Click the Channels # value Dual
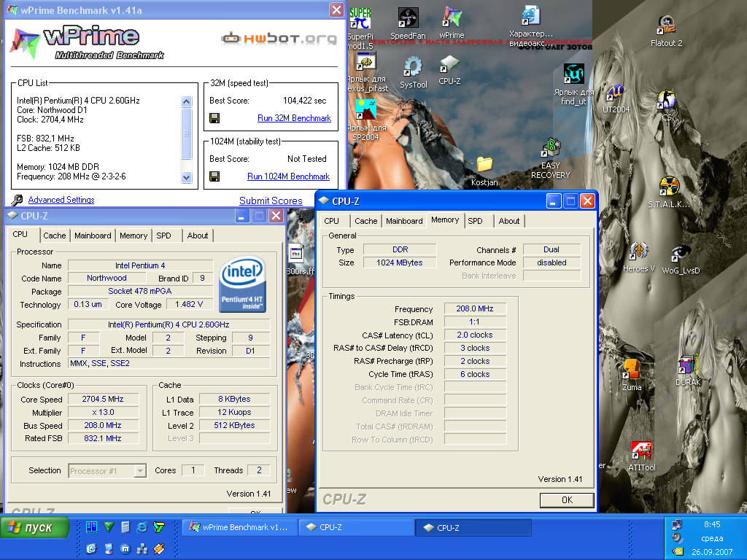Image resolution: width=747 pixels, height=560 pixels. click(551, 249)
